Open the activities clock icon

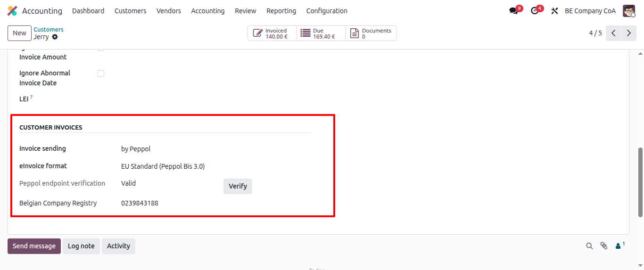pos(535,11)
